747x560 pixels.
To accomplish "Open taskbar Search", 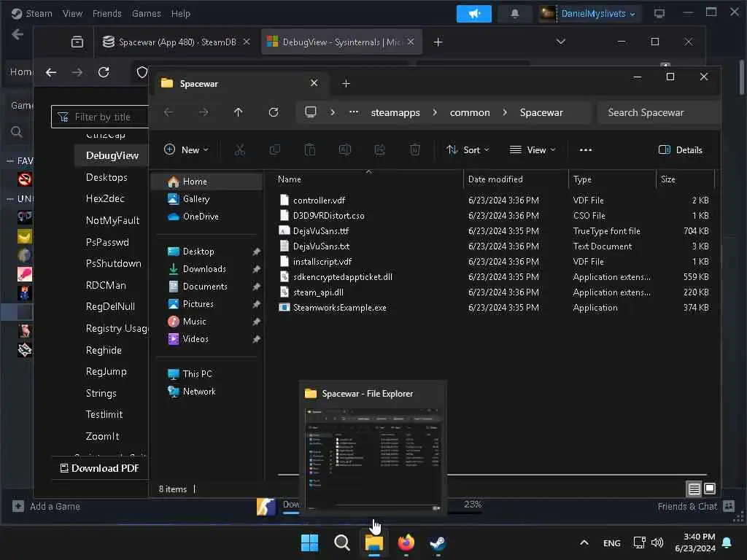I will click(x=341, y=542).
